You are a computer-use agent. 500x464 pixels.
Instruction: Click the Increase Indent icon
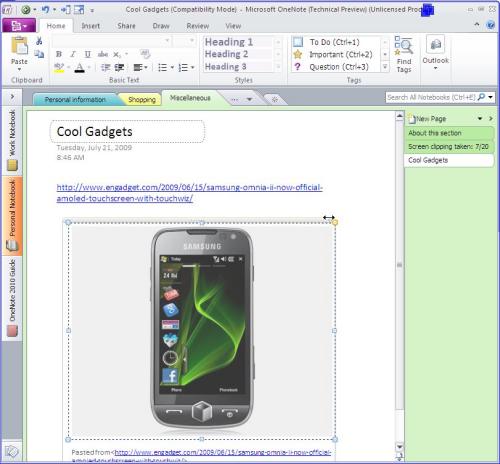point(119,68)
